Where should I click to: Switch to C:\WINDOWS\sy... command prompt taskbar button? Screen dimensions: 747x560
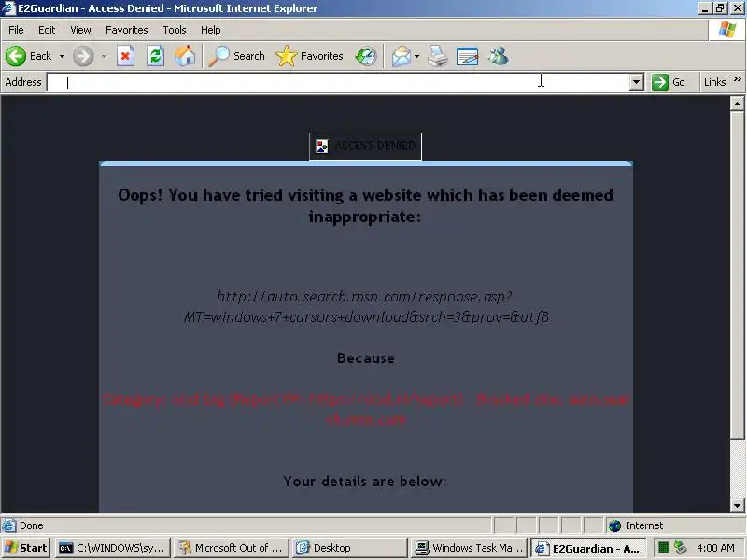(112, 548)
